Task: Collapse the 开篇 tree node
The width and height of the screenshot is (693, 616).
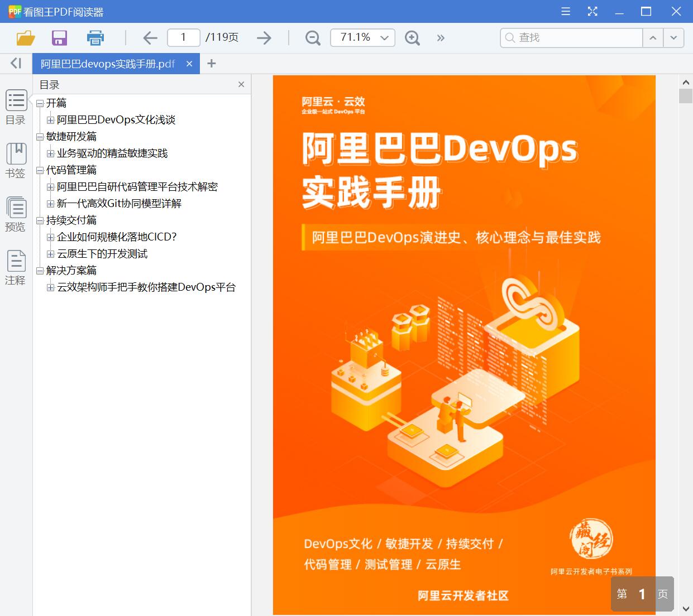Action: pyautogui.click(x=40, y=103)
